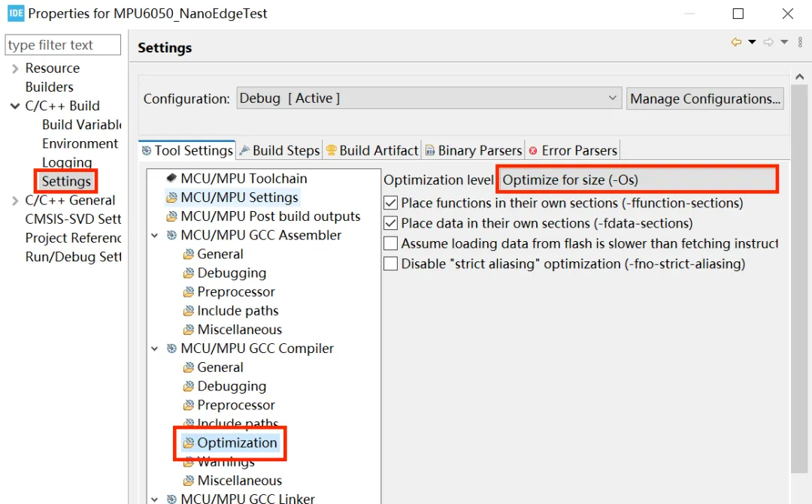Switch to the Build Steps tab
The width and height of the screenshot is (812, 504).
point(280,150)
